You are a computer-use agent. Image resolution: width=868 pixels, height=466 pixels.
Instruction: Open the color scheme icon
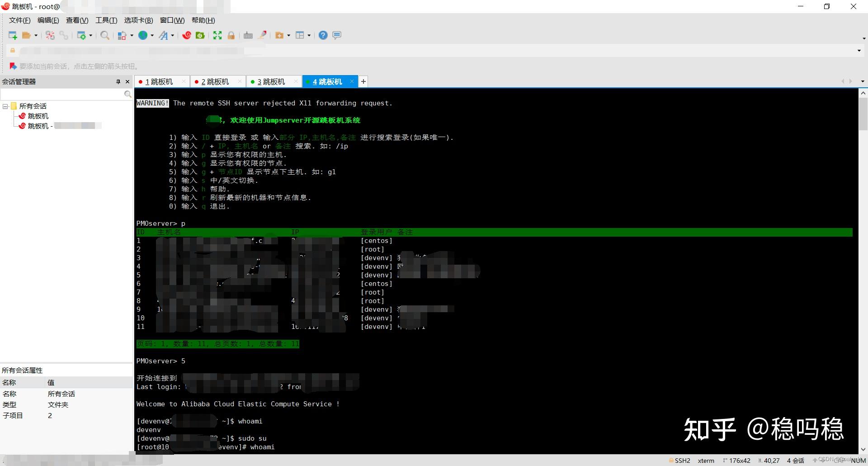pyautogui.click(x=122, y=35)
